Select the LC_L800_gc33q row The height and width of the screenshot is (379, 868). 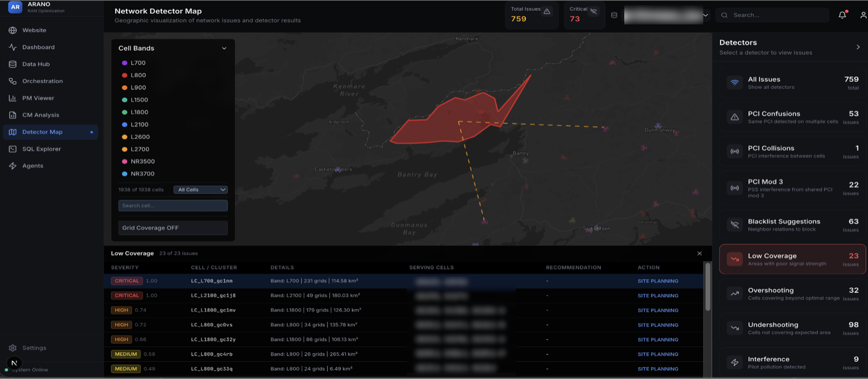point(404,369)
